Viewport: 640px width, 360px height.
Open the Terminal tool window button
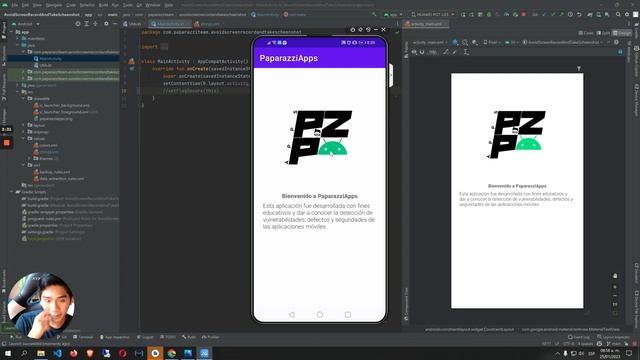83,337
